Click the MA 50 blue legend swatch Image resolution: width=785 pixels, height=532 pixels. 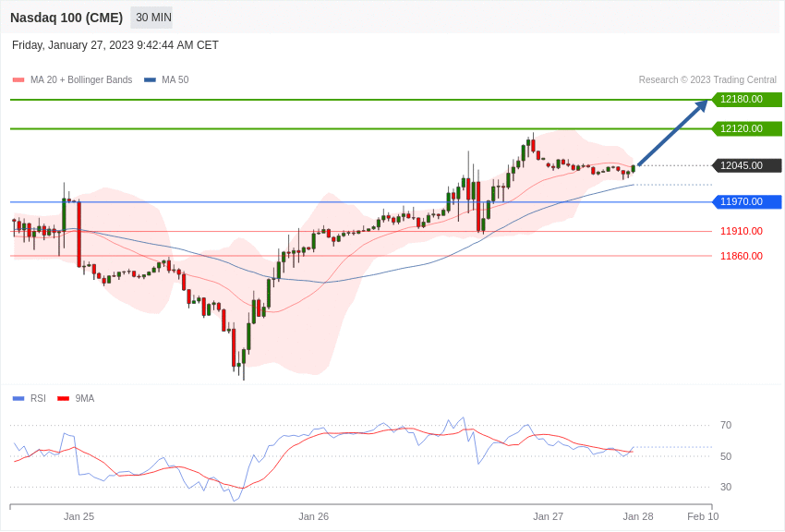tap(150, 80)
